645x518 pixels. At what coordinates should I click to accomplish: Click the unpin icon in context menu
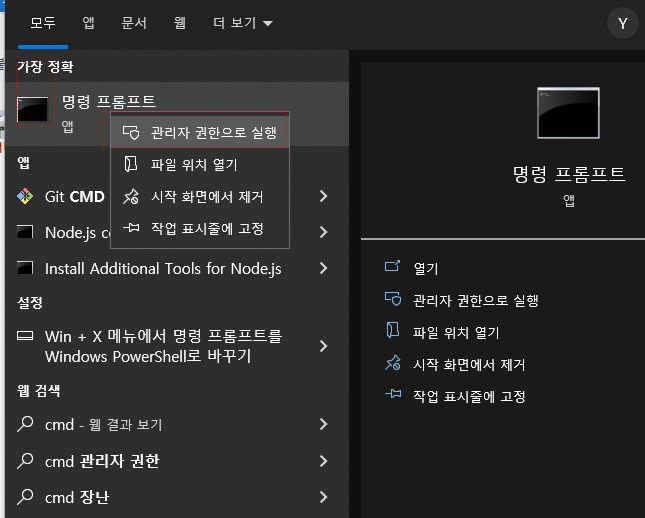[x=131, y=196]
